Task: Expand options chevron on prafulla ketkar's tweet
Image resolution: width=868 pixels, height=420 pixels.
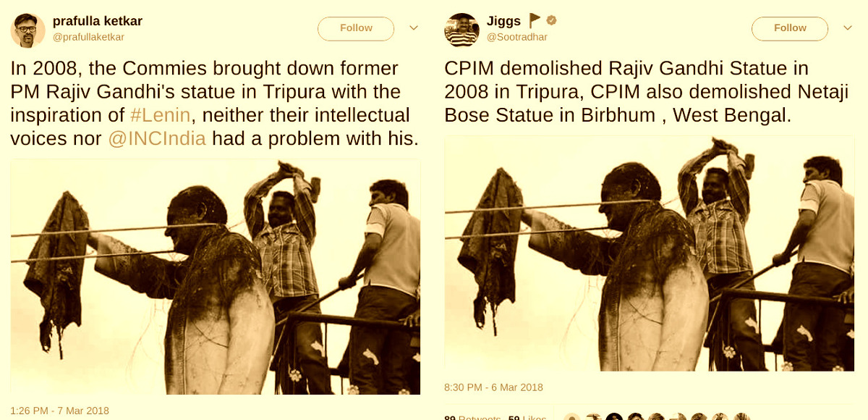Action: click(x=414, y=28)
